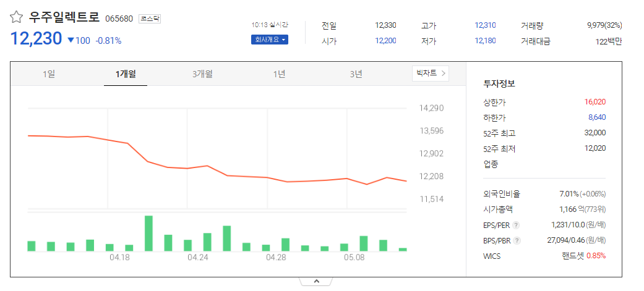Click the EPS/PER value 1,231/10.0
The width and height of the screenshot is (644, 291).
point(569,225)
